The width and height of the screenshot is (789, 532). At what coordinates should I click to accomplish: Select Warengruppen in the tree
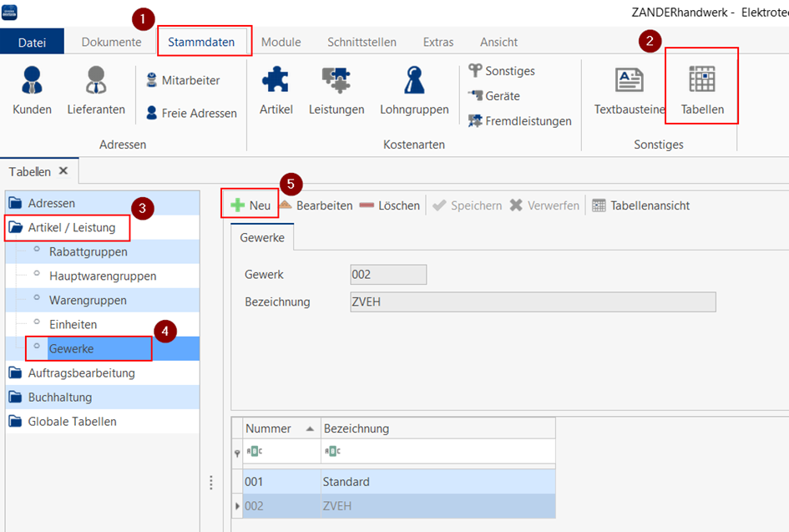pos(88,300)
